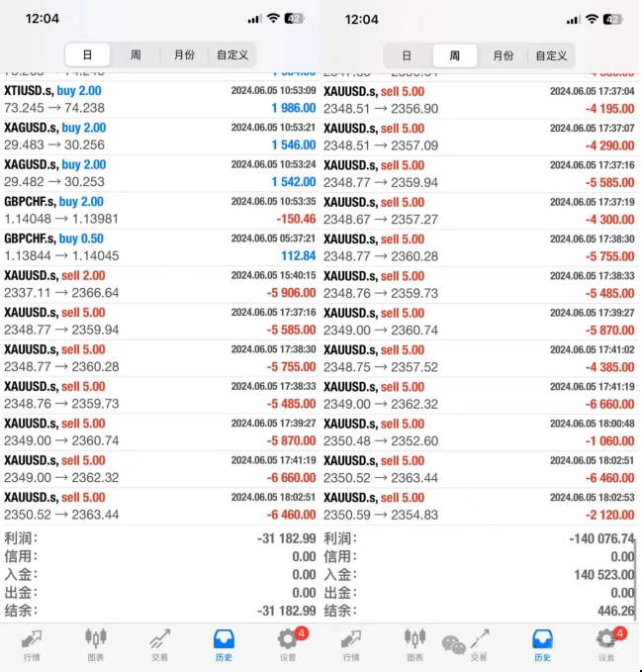Choose 自定义 period in right screenshot

pos(551,55)
